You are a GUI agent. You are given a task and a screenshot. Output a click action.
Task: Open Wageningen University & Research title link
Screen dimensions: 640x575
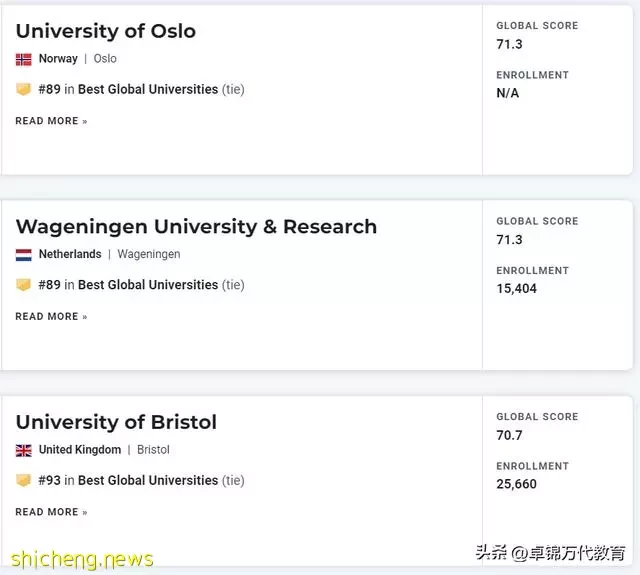coord(196,227)
